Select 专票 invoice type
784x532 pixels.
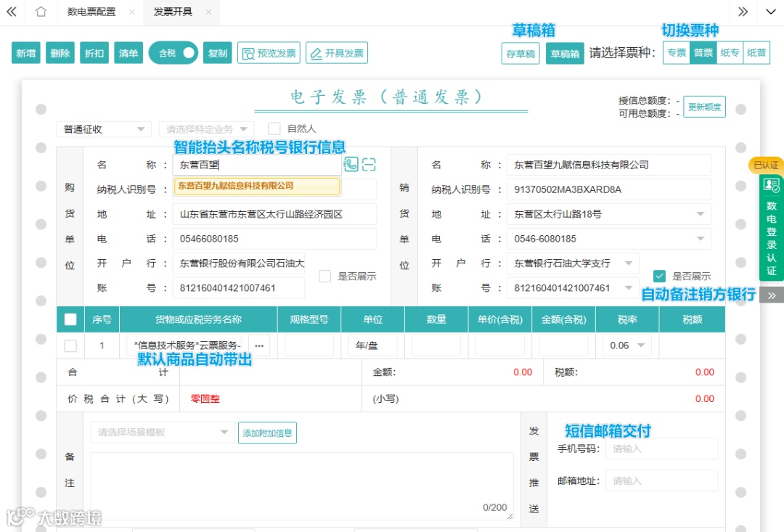tap(677, 52)
